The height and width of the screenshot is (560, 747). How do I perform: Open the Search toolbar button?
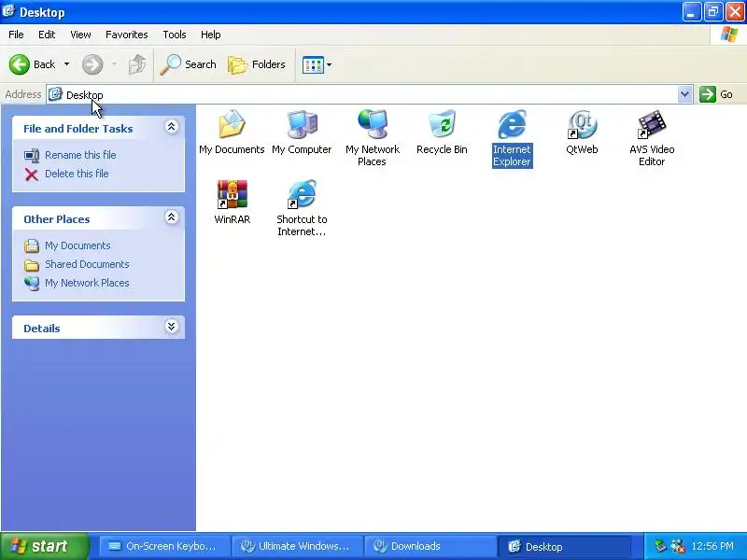[189, 64]
